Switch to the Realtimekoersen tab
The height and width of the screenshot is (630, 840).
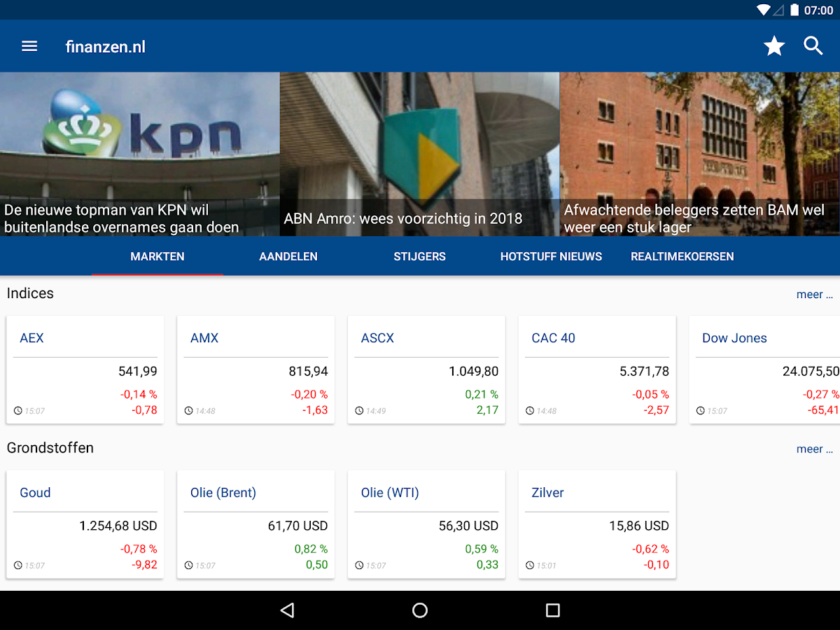click(682, 256)
